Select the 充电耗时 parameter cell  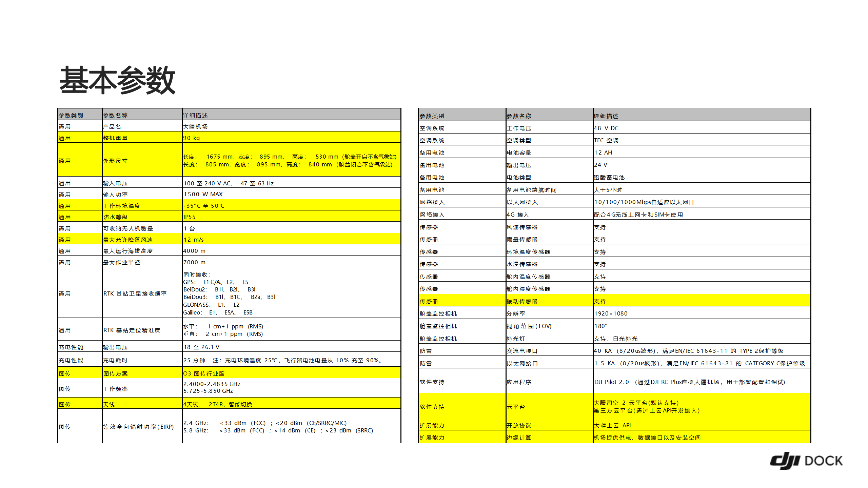[142, 360]
